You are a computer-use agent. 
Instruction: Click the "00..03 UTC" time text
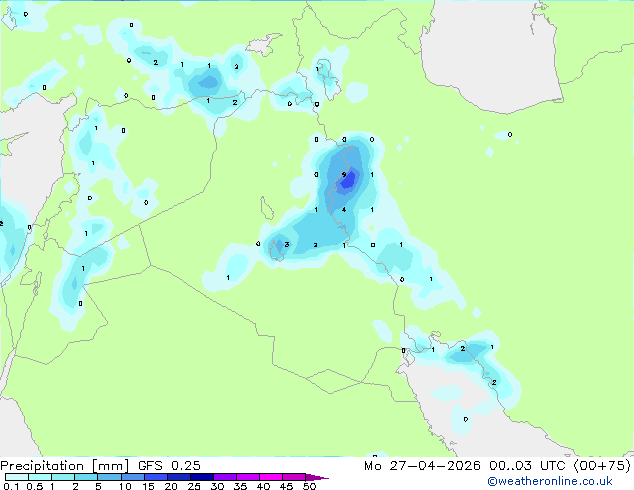pyautogui.click(x=527, y=466)
